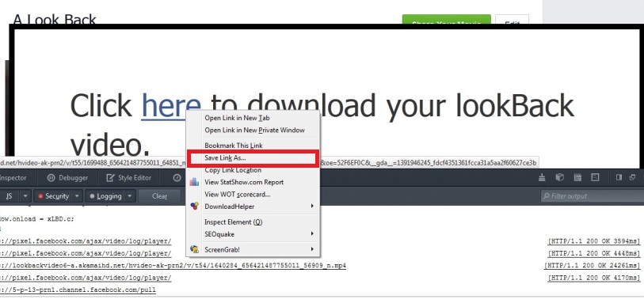This screenshot has width=644, height=303.
Task: Open the Scratchpad notepad icon
Action: pyautogui.click(x=578, y=177)
